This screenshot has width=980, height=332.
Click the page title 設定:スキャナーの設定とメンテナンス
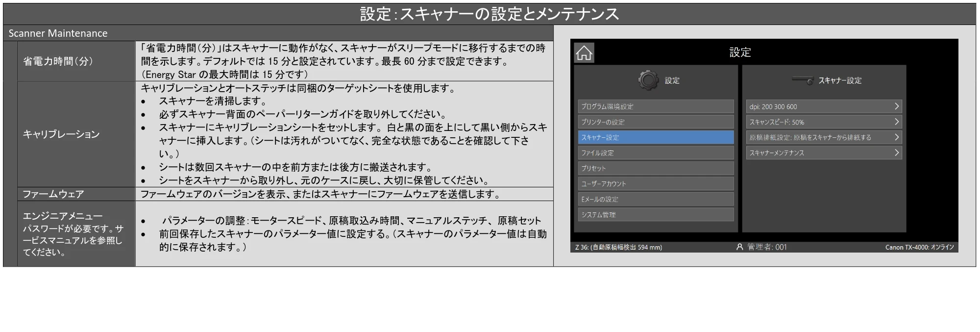coord(490,14)
